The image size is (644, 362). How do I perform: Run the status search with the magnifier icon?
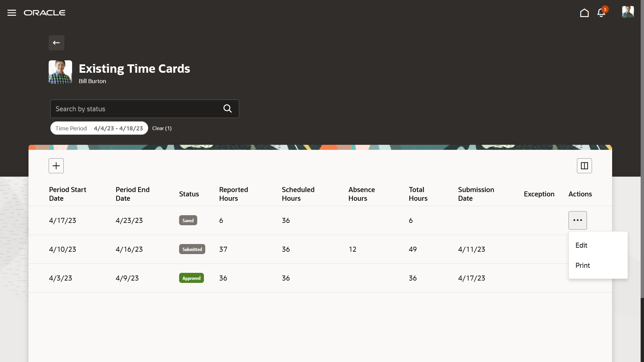tap(227, 109)
